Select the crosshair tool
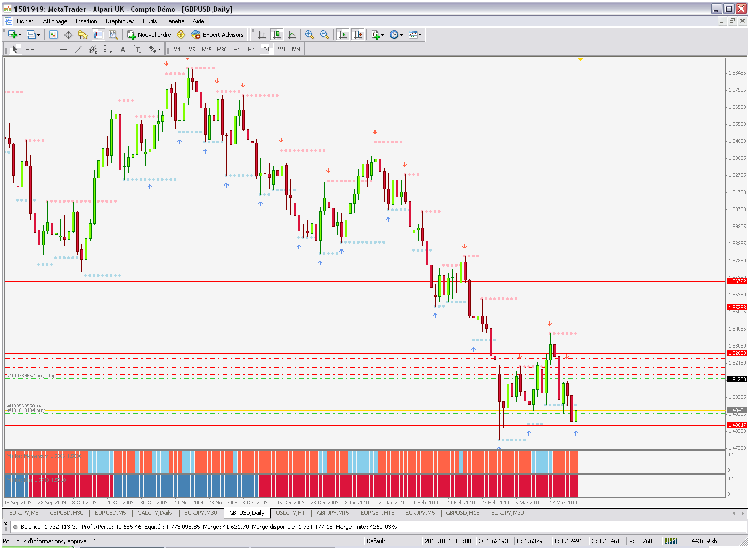 pos(29,49)
